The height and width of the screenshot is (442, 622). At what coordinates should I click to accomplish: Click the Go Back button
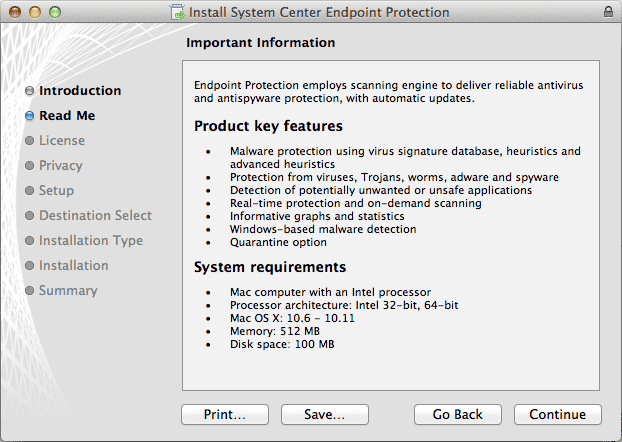(458, 414)
